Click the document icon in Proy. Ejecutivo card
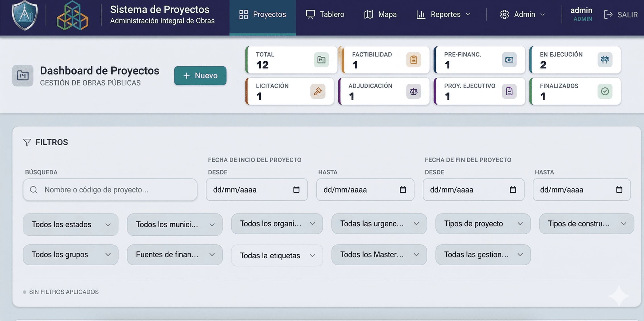The width and height of the screenshot is (644, 321). pyautogui.click(x=509, y=91)
